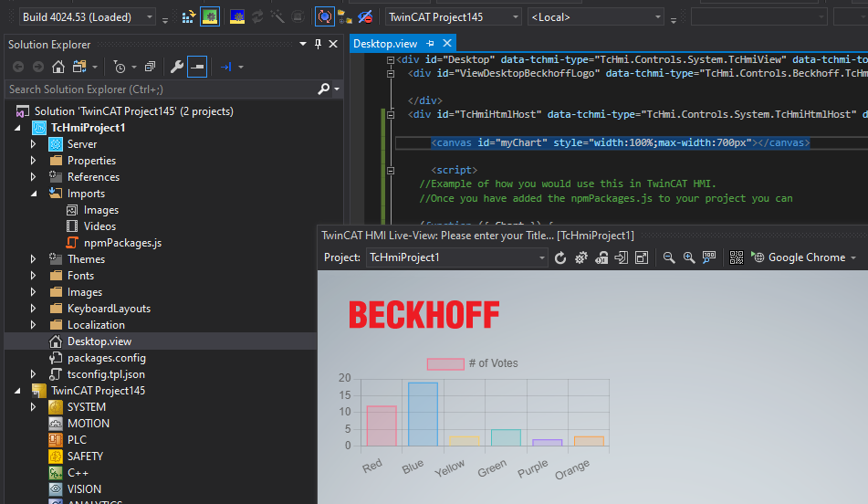
Task: Toggle Restart TwinCAT in Run Mode icon
Action: 210,17
